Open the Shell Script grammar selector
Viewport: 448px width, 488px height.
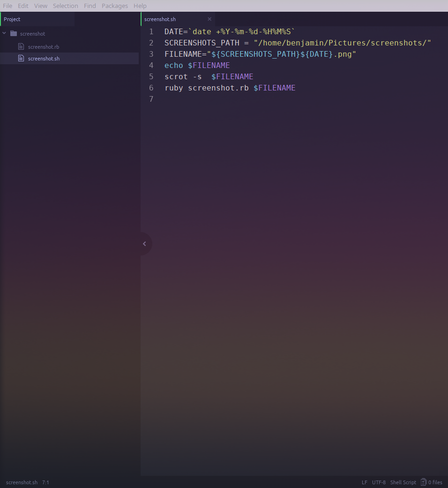pos(403,482)
